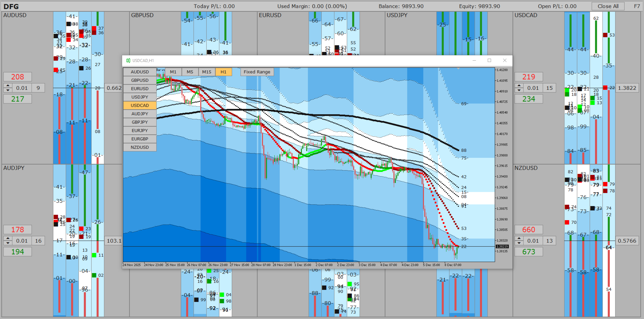Click the Close All button
The image size is (644, 319).
point(608,6)
